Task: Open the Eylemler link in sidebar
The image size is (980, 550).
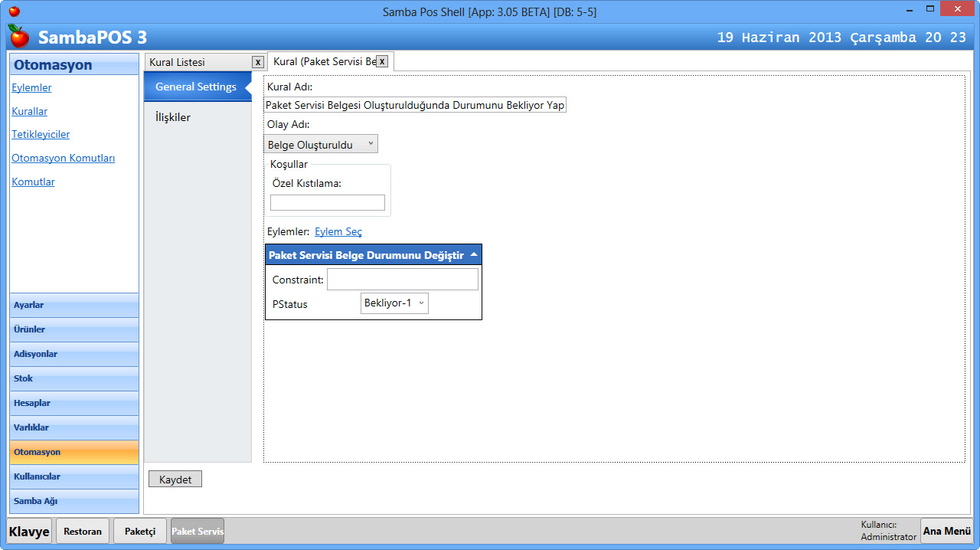Action: click(x=31, y=87)
